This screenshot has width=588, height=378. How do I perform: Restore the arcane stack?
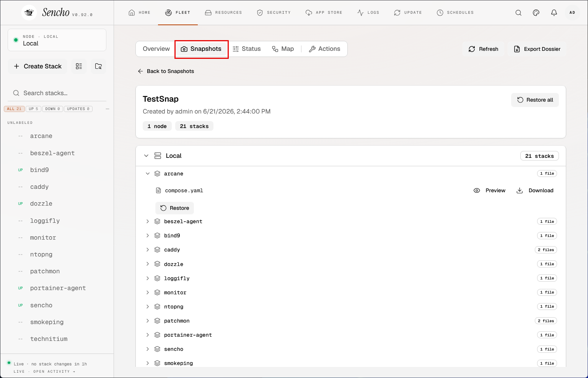(175, 208)
